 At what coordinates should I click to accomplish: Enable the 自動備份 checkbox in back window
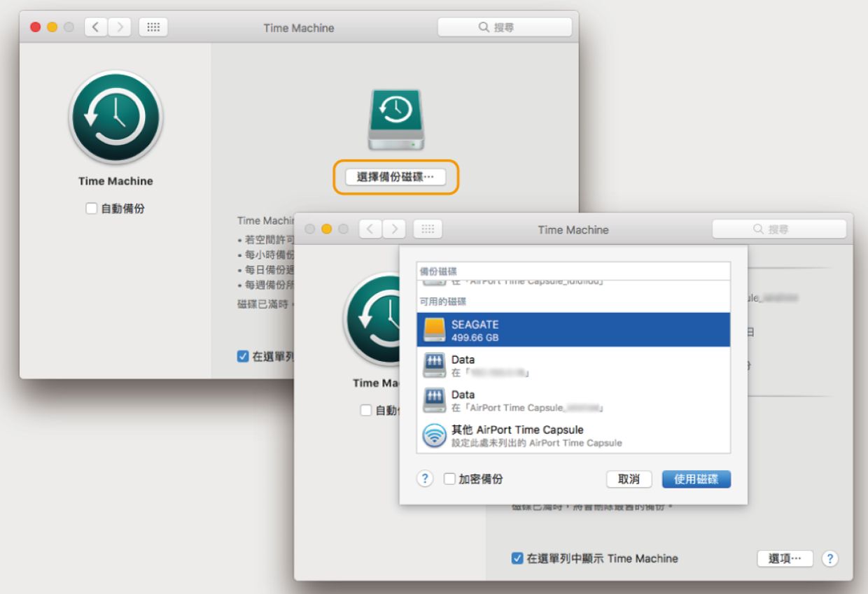pyautogui.click(x=91, y=208)
